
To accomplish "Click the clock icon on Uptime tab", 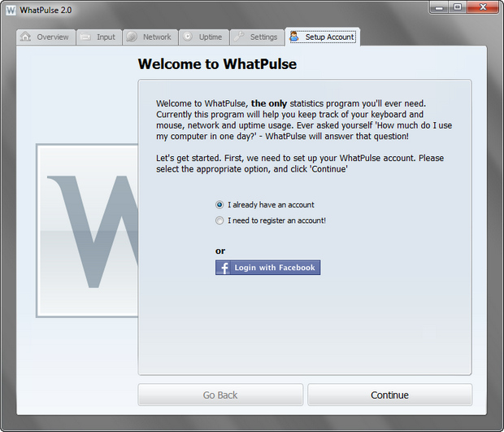I will tap(188, 37).
